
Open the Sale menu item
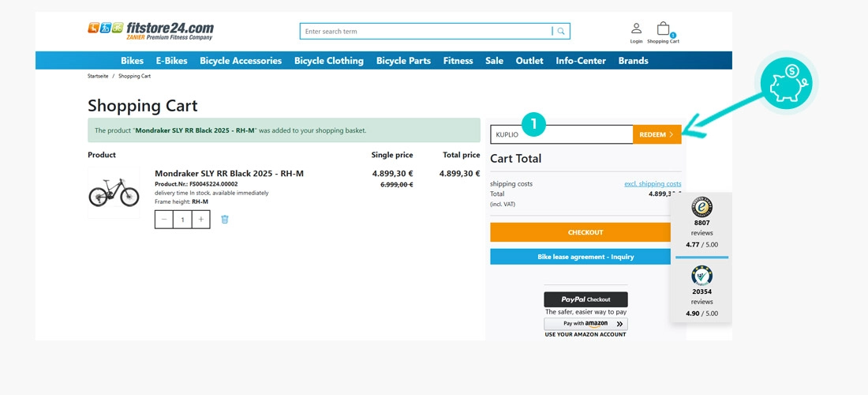coord(494,60)
